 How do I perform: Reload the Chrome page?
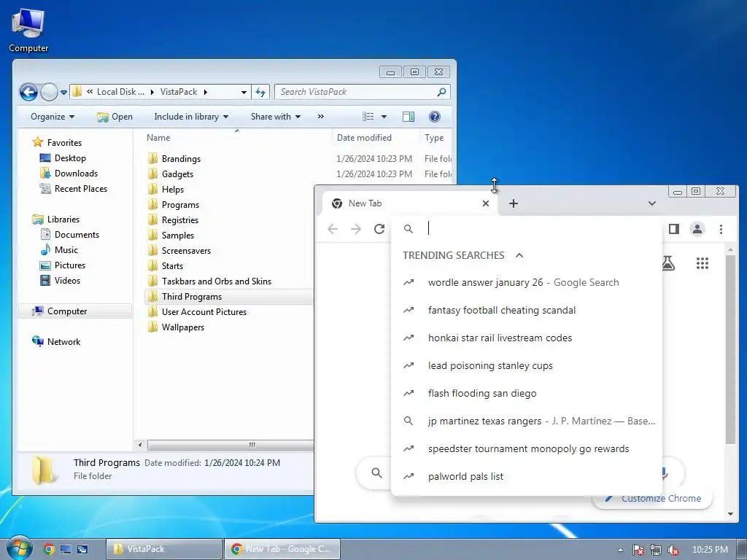pos(379,229)
